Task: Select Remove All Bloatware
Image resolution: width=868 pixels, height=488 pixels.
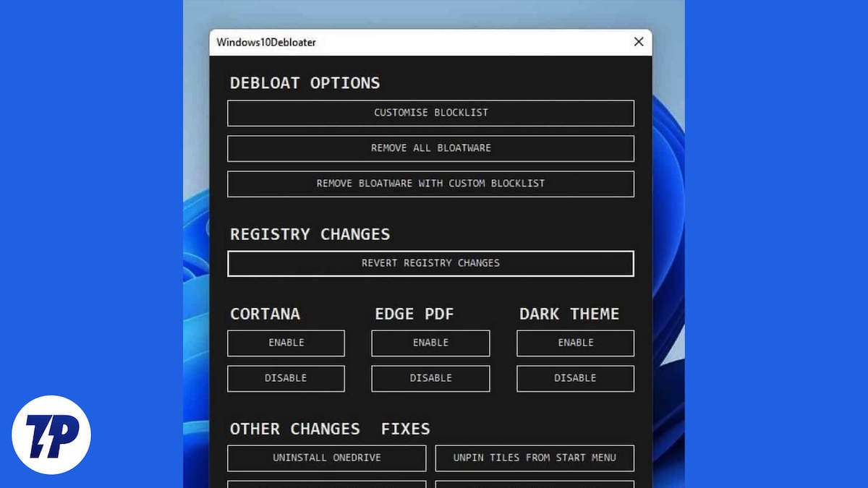Action: (x=430, y=148)
